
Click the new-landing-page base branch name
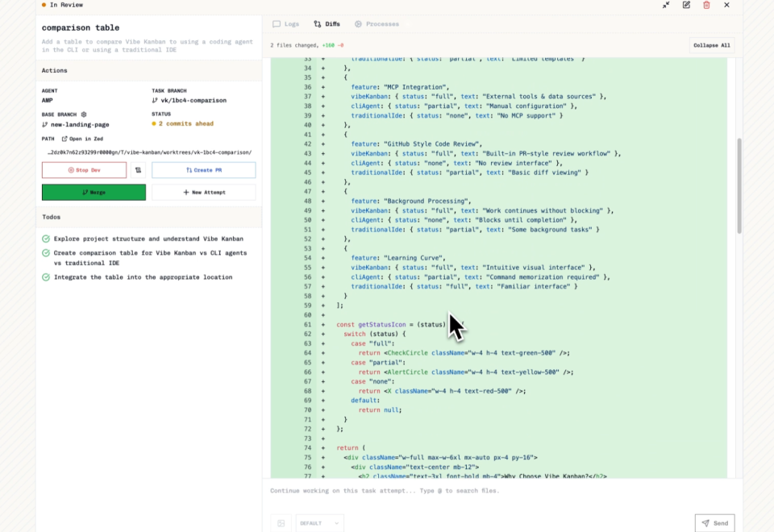[x=80, y=124]
